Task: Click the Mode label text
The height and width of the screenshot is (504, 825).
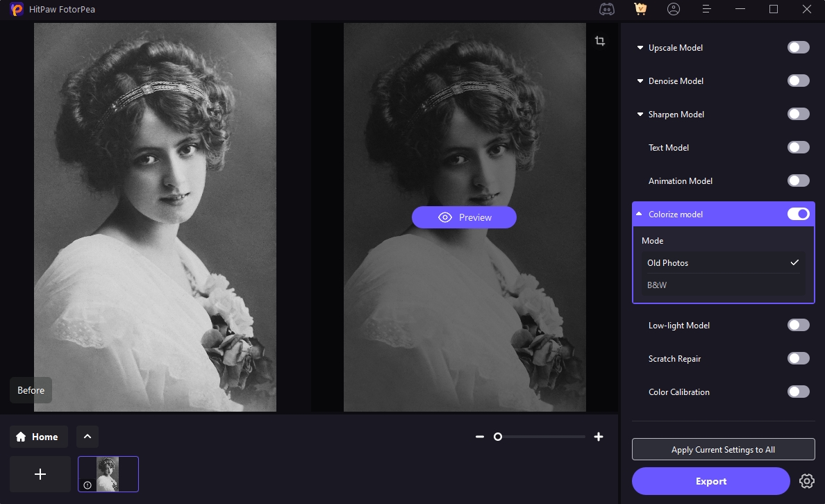Action: [x=652, y=240]
